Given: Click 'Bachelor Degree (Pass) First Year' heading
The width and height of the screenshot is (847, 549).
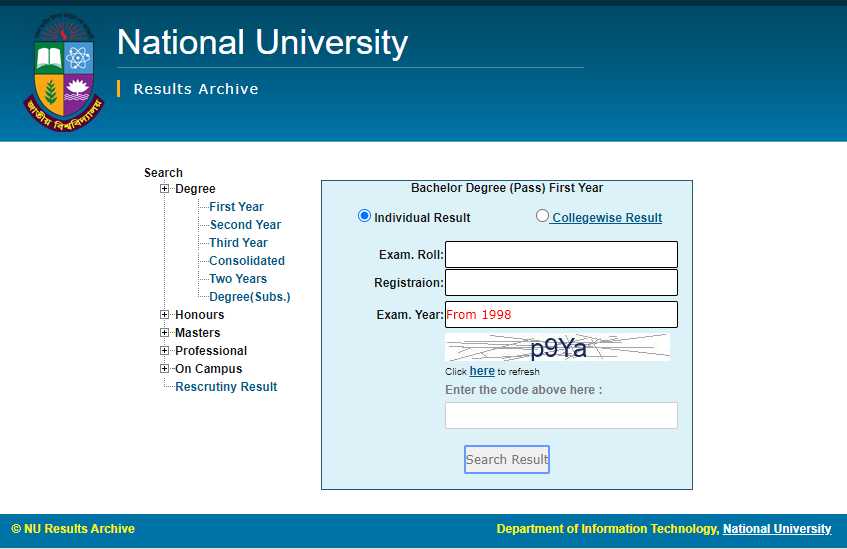Looking at the screenshot, I should coord(507,188).
